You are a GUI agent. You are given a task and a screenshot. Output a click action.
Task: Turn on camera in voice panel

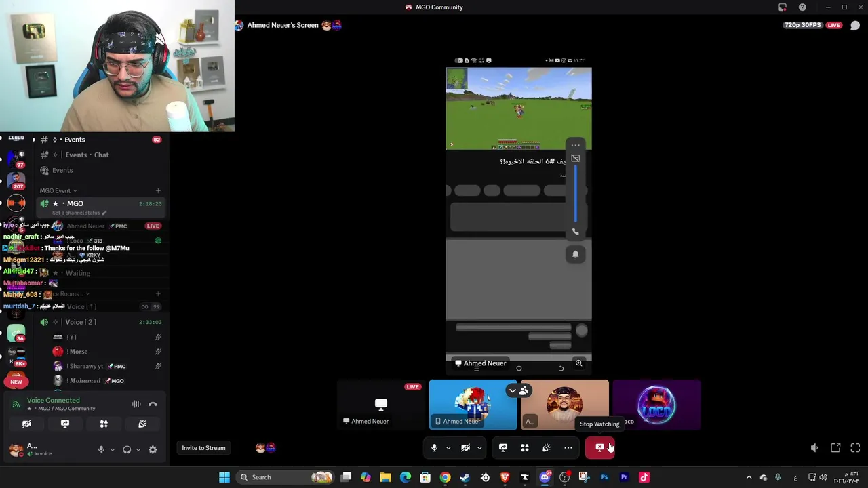point(26,424)
